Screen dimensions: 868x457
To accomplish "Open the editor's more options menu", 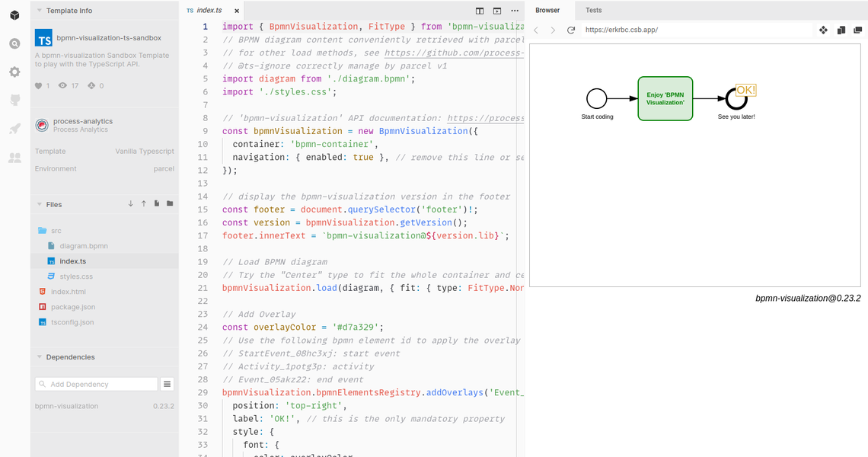I will 515,11.
